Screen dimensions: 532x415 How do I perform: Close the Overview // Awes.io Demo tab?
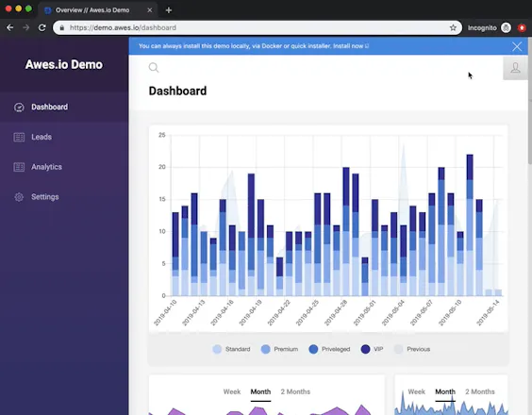pos(150,10)
